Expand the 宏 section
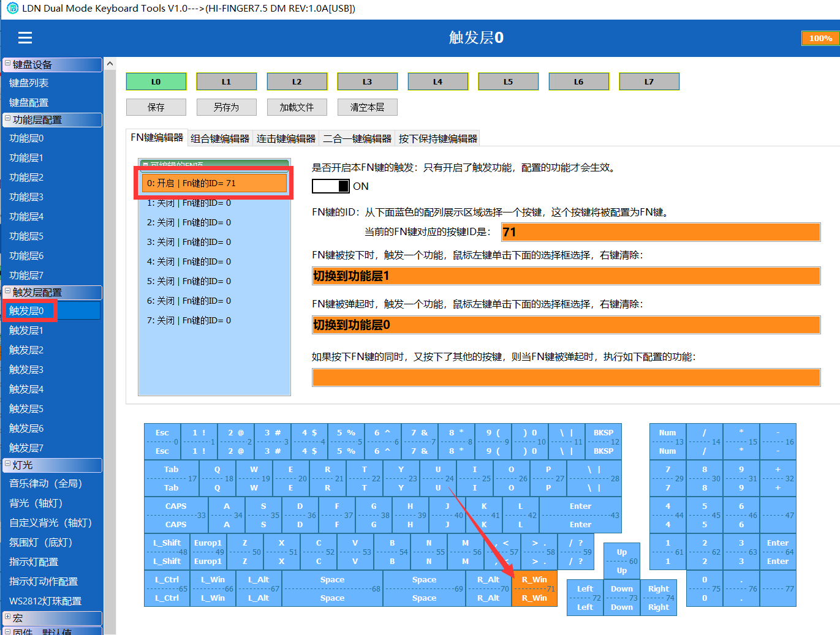Viewport: 840px width, 635px height. (7, 617)
